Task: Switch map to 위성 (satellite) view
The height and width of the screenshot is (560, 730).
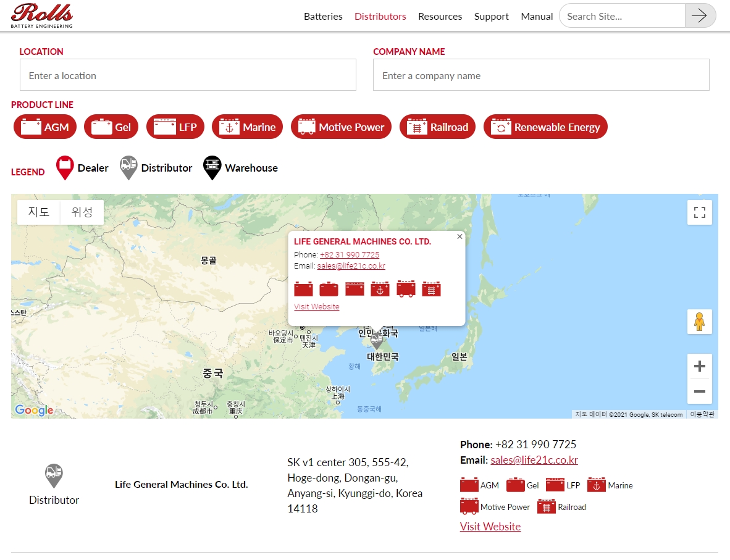Action: (82, 212)
